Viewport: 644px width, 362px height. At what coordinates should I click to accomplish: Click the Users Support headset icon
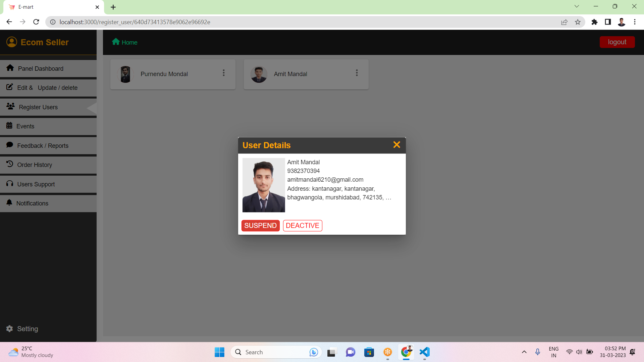click(10, 184)
